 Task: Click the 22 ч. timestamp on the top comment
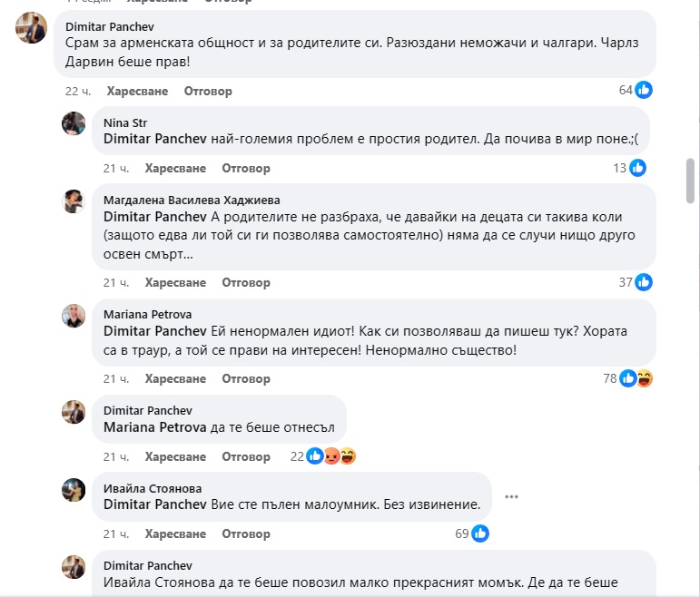pos(77,92)
